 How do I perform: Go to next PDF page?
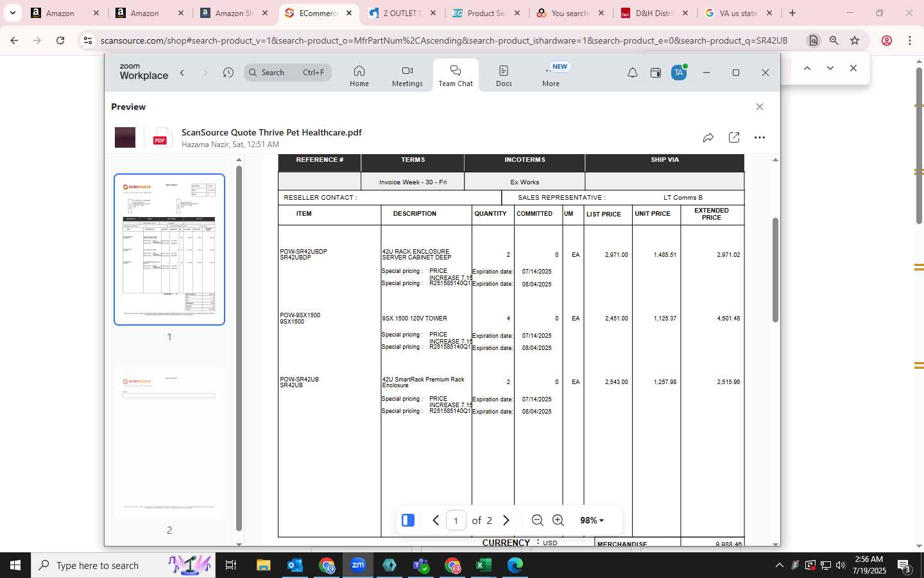[506, 520]
